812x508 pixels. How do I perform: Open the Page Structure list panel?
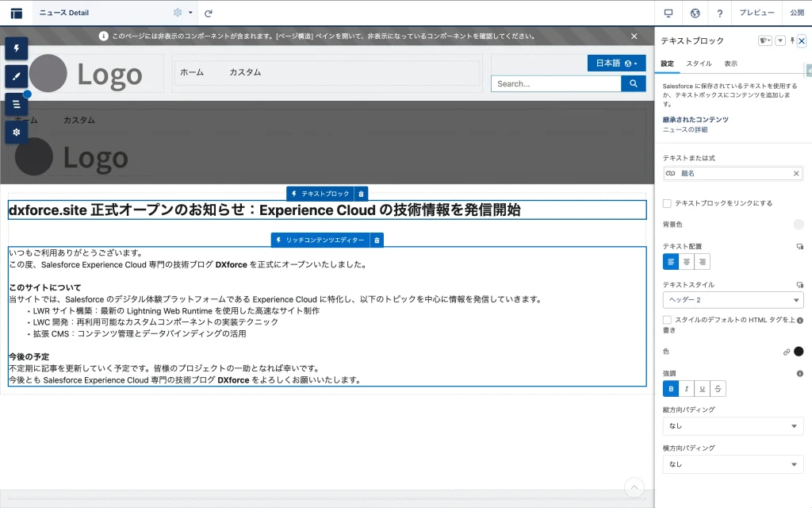(x=16, y=104)
